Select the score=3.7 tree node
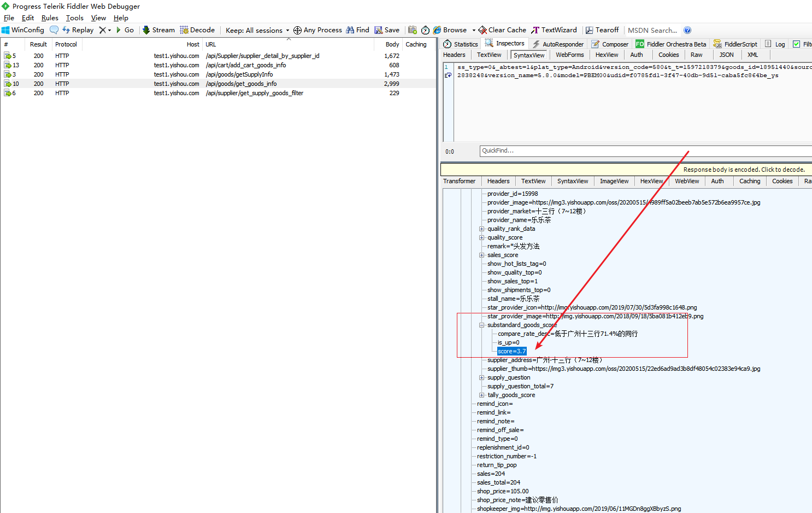Screen dimensions: 812x513 (511, 351)
